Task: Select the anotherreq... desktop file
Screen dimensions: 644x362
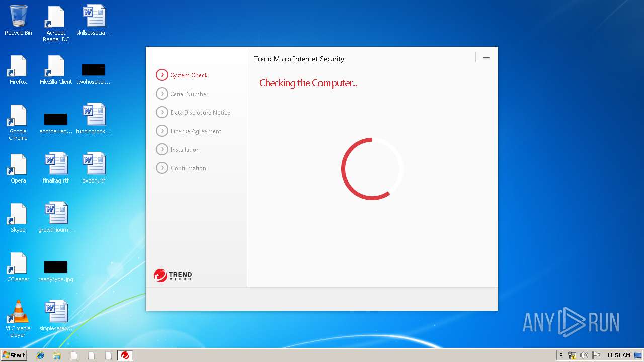Action: click(56, 123)
